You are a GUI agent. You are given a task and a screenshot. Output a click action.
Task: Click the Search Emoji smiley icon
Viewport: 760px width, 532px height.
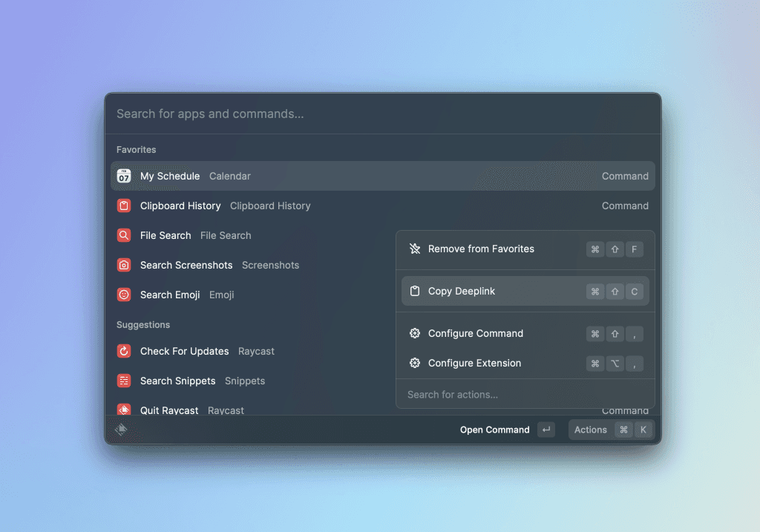(124, 295)
